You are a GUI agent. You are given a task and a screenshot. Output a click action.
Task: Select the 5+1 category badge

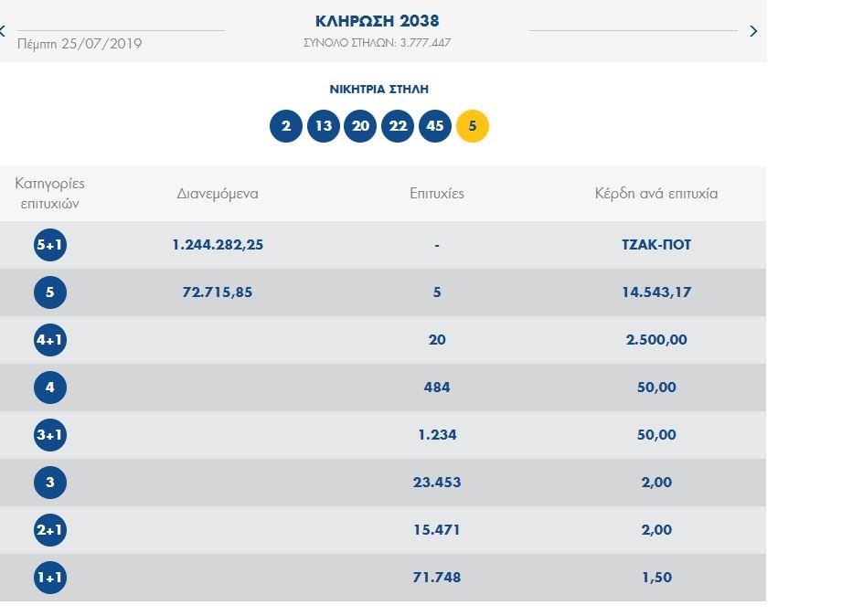(x=50, y=246)
